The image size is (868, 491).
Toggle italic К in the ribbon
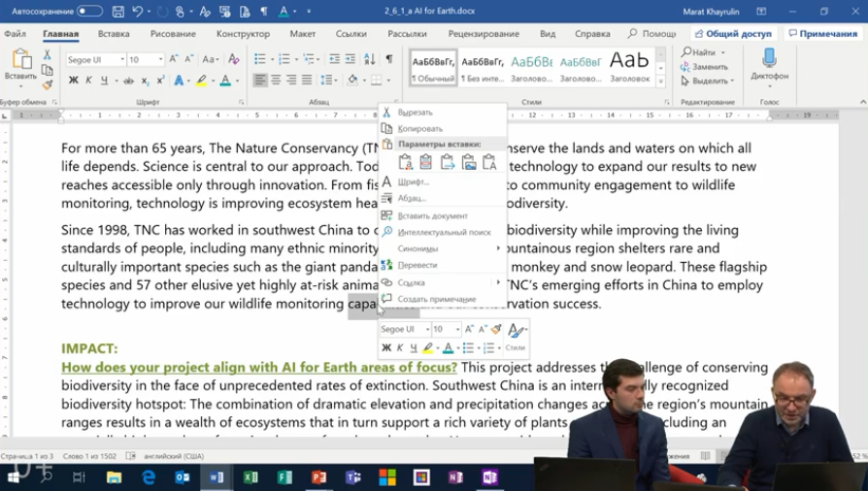coord(88,81)
